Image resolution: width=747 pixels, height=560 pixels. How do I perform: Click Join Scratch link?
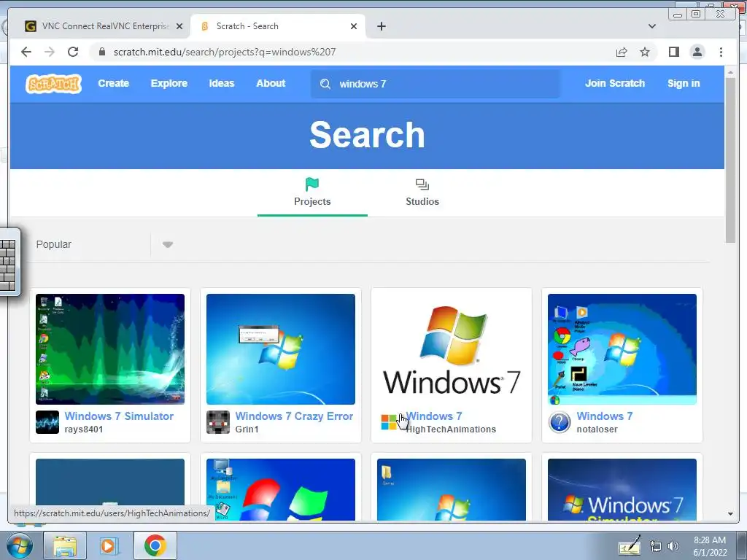(x=614, y=83)
